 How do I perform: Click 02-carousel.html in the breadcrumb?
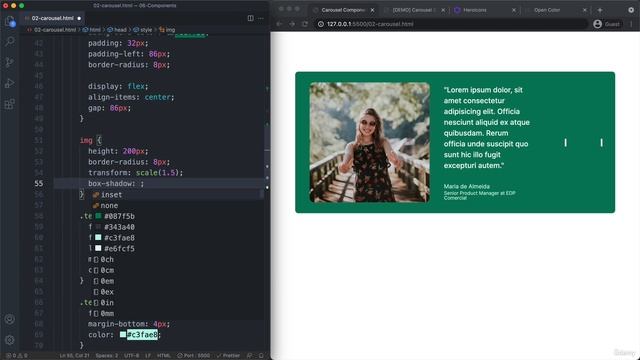pos(55,30)
